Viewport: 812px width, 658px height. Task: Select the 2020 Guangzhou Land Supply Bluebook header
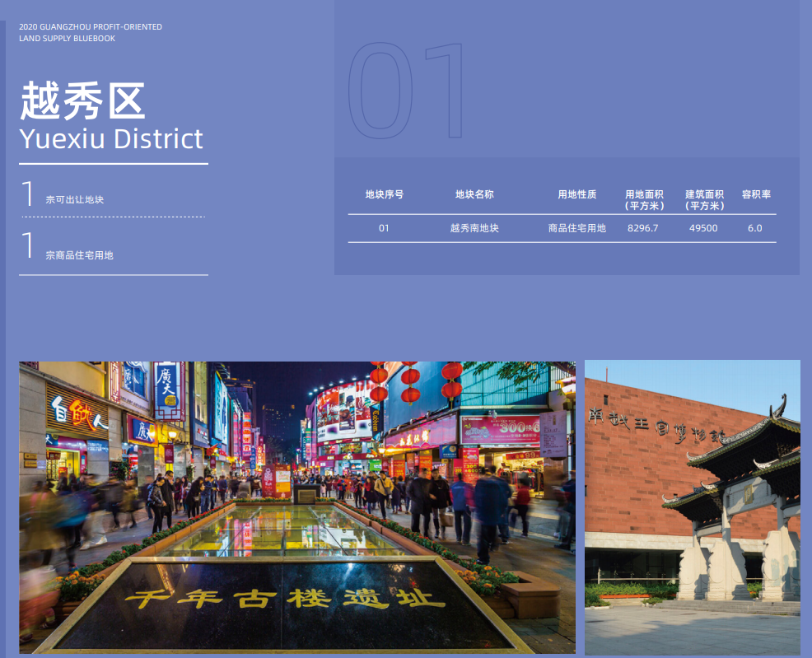click(90, 33)
